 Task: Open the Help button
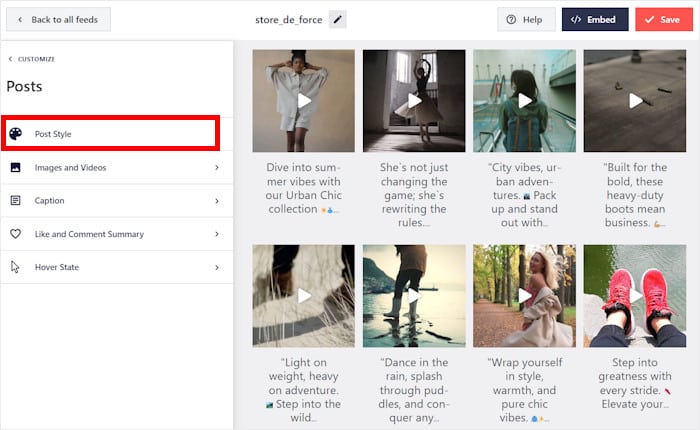[526, 20]
